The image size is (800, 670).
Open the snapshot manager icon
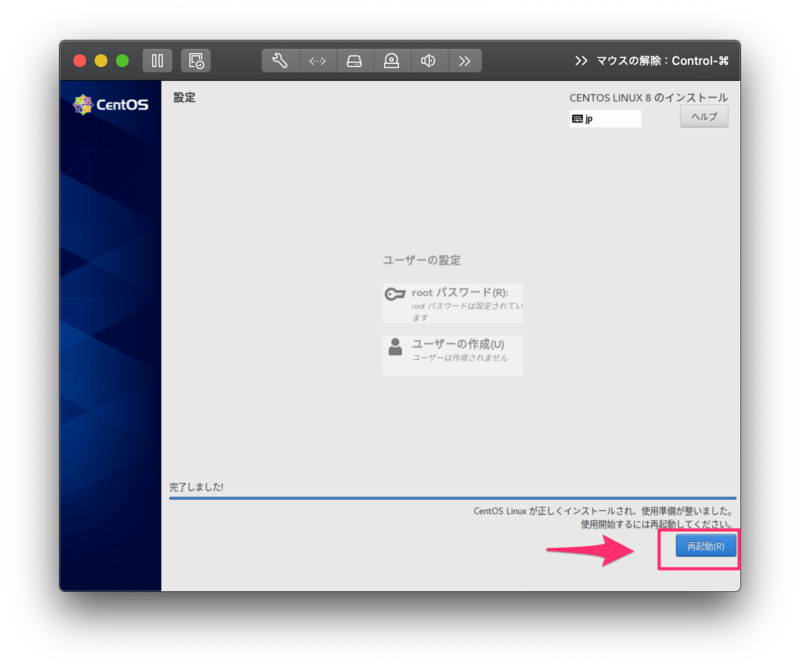(196, 61)
